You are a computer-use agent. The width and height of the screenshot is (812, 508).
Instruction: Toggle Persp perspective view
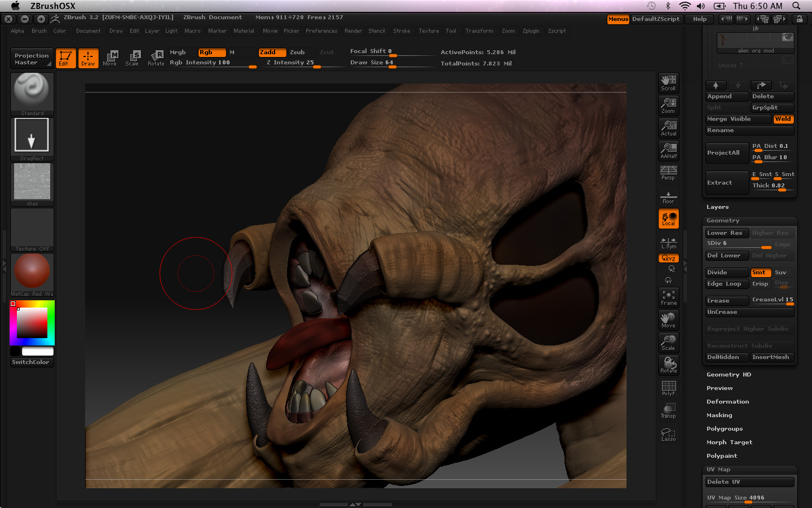[668, 173]
